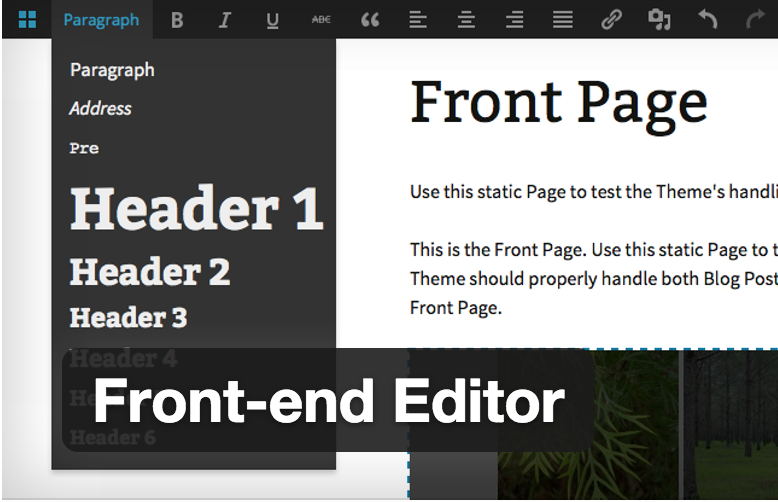Choose Header 2 format
The width and height of the screenshot is (778, 502).
point(150,272)
